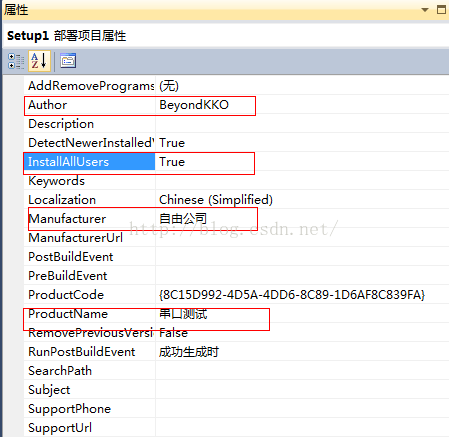Select the RemovePreviousVersions property name

pyautogui.click(x=90, y=333)
